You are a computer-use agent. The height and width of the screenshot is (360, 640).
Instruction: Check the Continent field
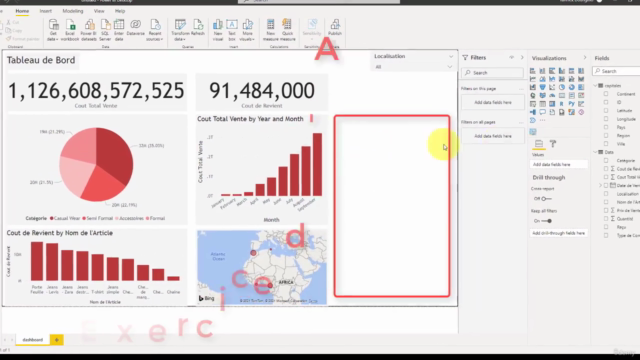(x=606, y=94)
